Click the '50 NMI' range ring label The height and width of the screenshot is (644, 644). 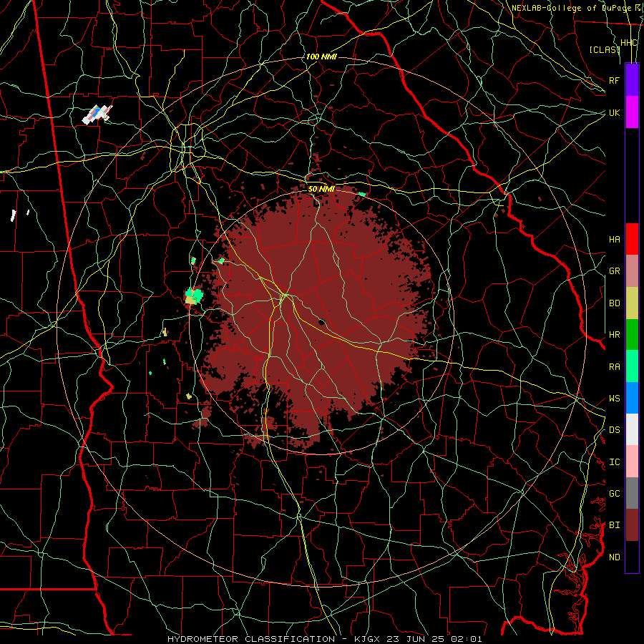click(x=321, y=189)
